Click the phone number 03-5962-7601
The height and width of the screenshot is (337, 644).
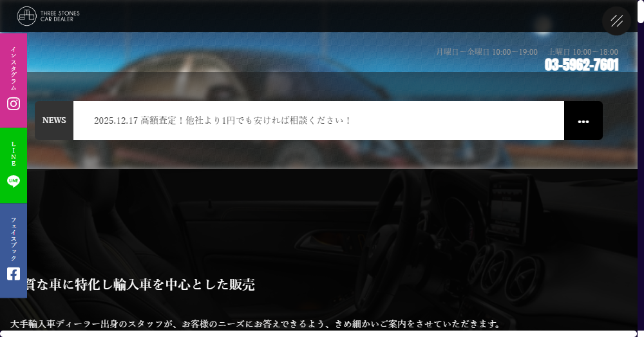[582, 65]
